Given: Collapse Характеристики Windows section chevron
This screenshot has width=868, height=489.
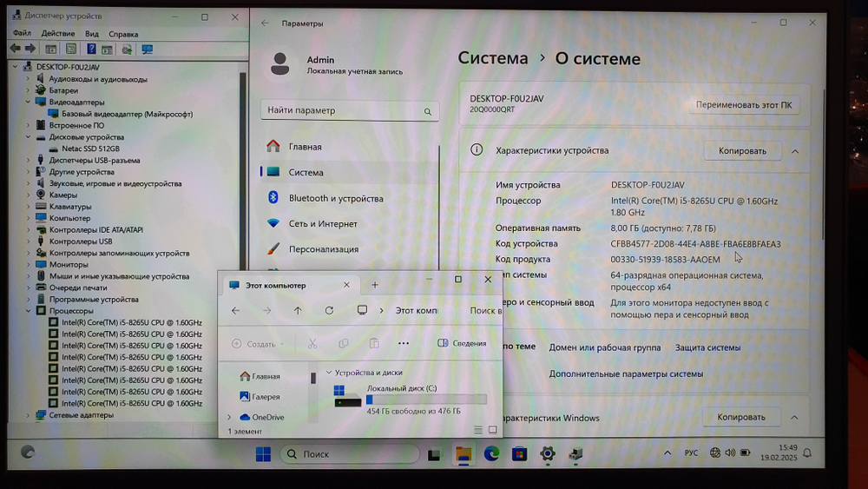Looking at the screenshot, I should click(794, 418).
